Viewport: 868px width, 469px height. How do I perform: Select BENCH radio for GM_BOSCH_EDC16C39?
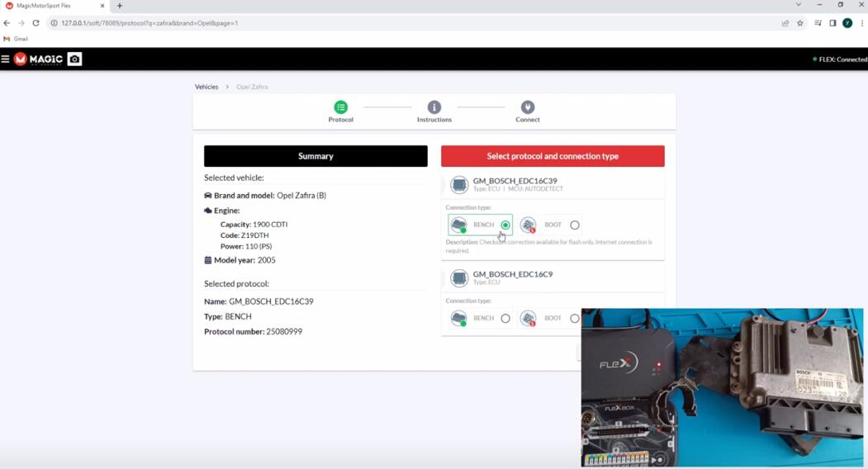pos(505,225)
